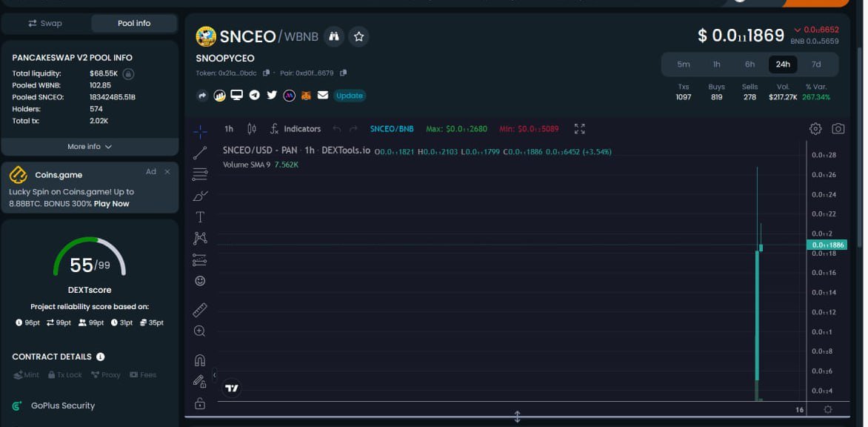Viewport: 868px width, 427px height.
Task: Add token via the MetaMask fox icon
Action: [x=306, y=96]
